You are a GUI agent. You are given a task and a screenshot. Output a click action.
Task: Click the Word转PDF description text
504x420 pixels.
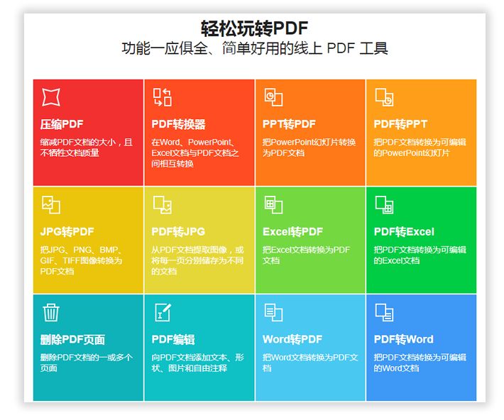[x=309, y=363]
